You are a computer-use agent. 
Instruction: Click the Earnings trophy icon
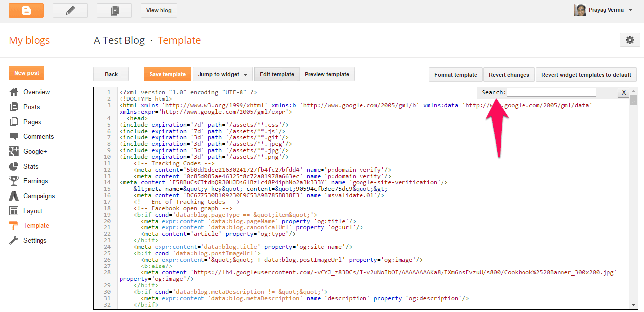point(14,181)
